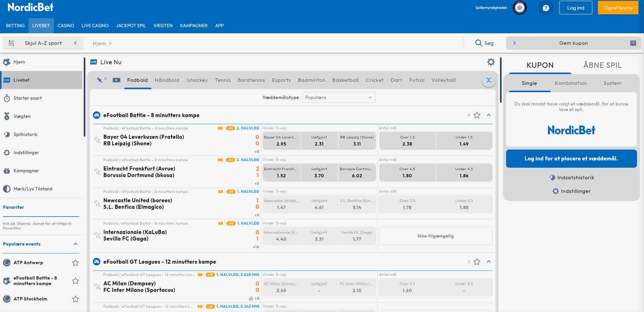Star ATP Antwerp as favorite

tap(75, 263)
